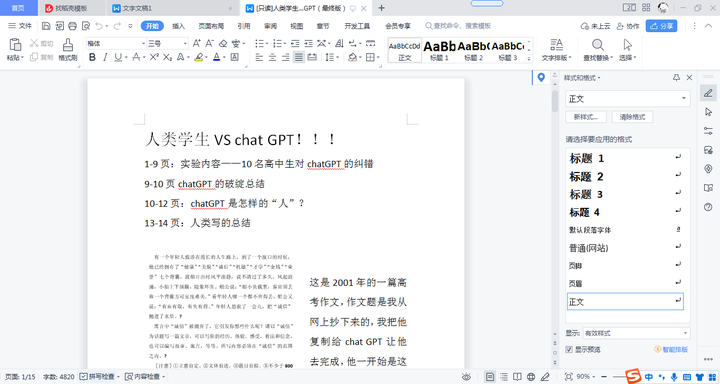Toggle Justify alignment button
The image size is (720, 384).
click(x=299, y=57)
